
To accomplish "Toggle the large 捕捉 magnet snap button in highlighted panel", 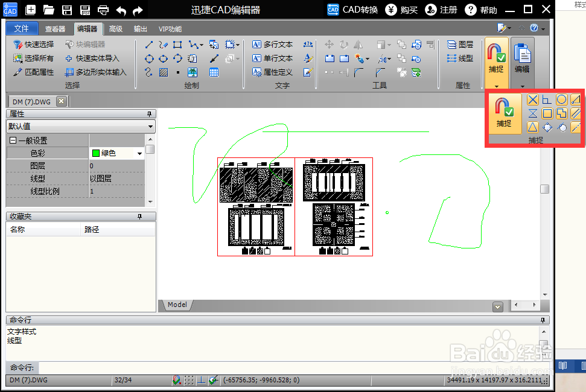I will 504,113.
